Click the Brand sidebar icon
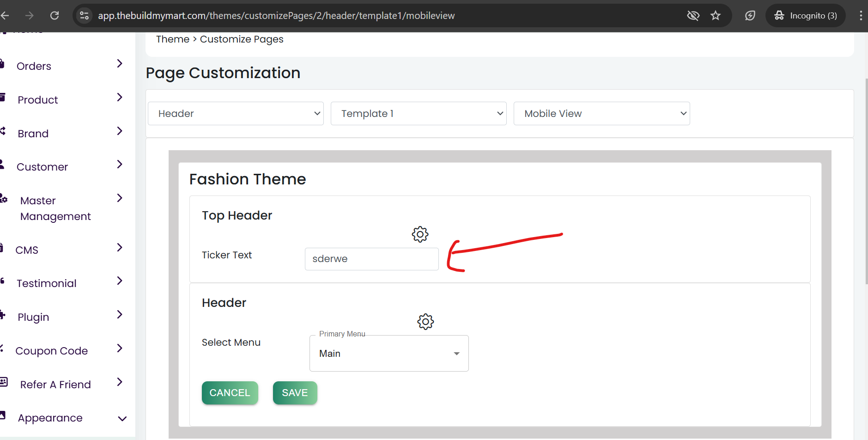 tap(2, 131)
